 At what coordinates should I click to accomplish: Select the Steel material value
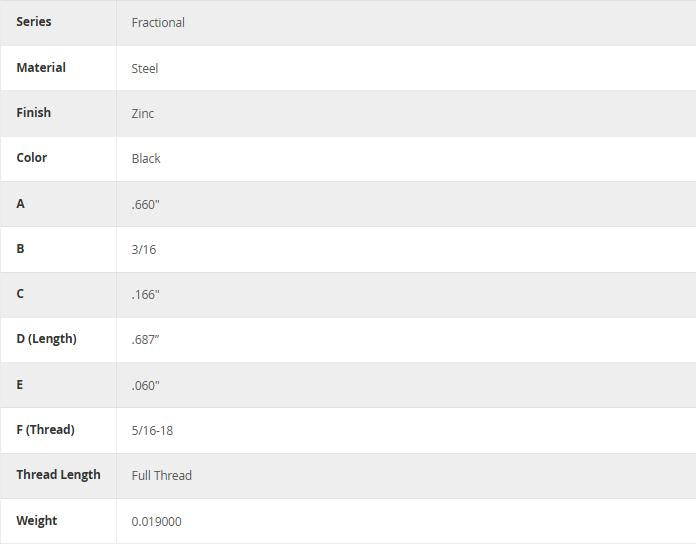point(145,69)
